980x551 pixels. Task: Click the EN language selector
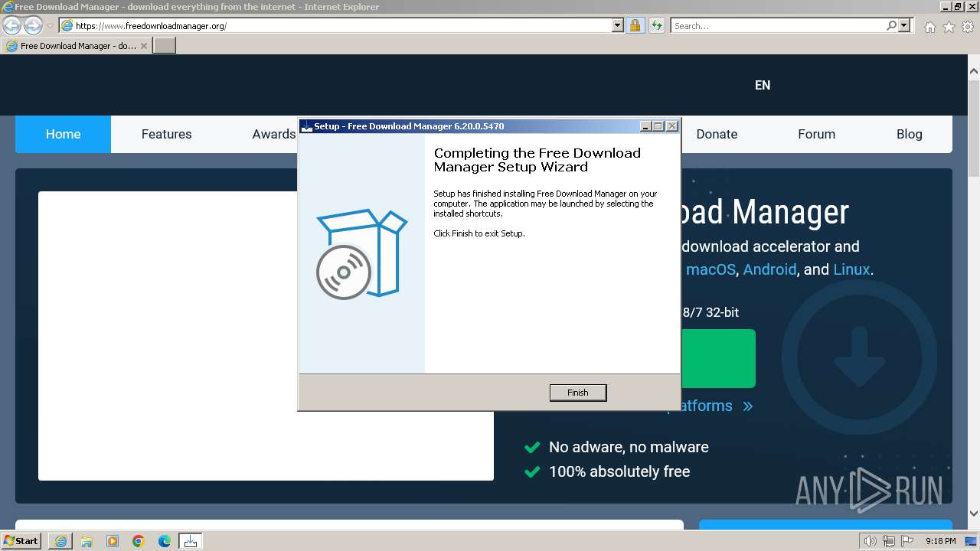tap(763, 85)
